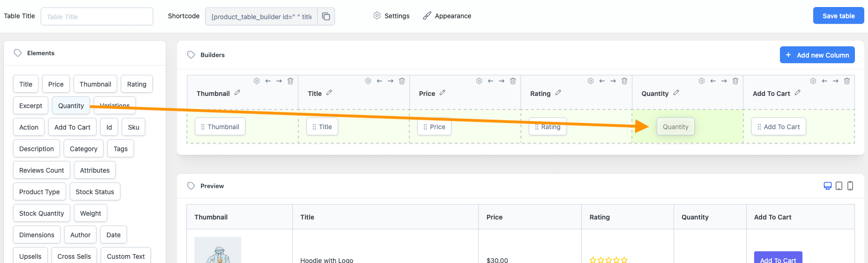Pick the Weight element
The height and width of the screenshot is (263, 868).
[x=90, y=213]
